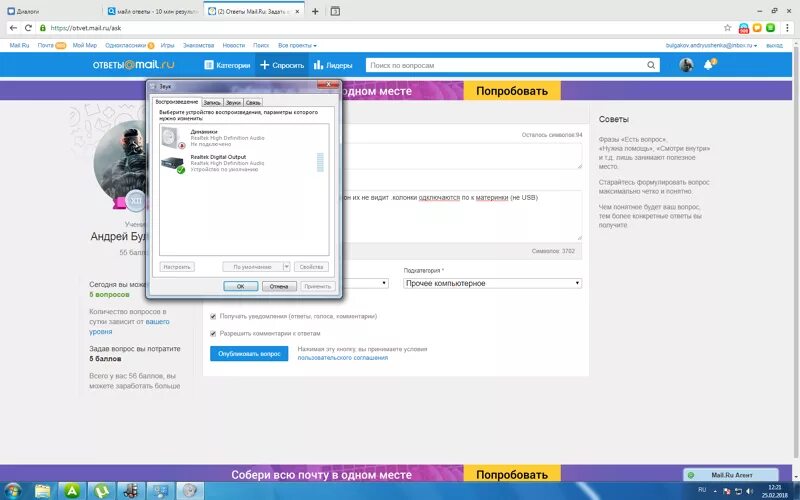Open the green extension icon
Image resolution: width=800 pixels, height=500 pixels.
coord(771,28)
